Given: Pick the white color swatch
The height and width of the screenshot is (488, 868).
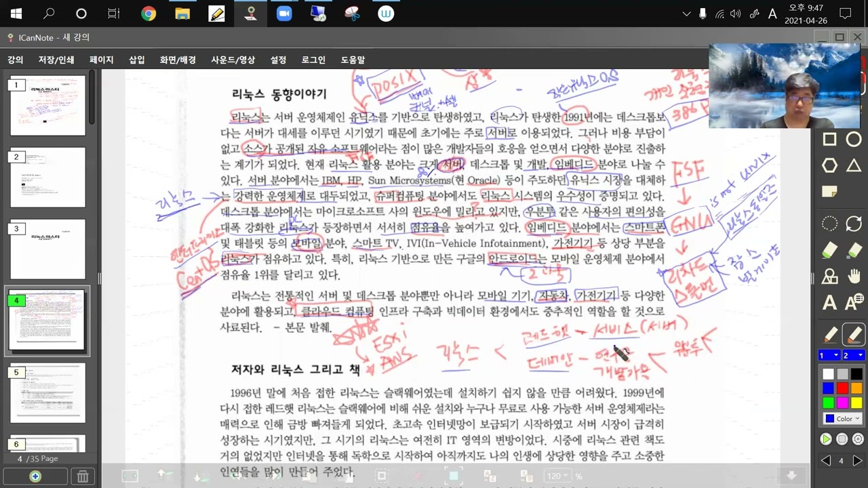Looking at the screenshot, I should point(828,374).
